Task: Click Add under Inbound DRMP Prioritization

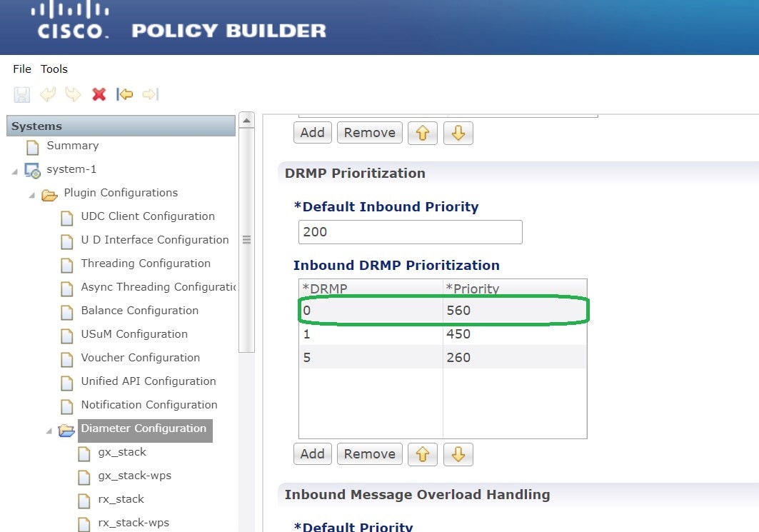Action: point(312,454)
